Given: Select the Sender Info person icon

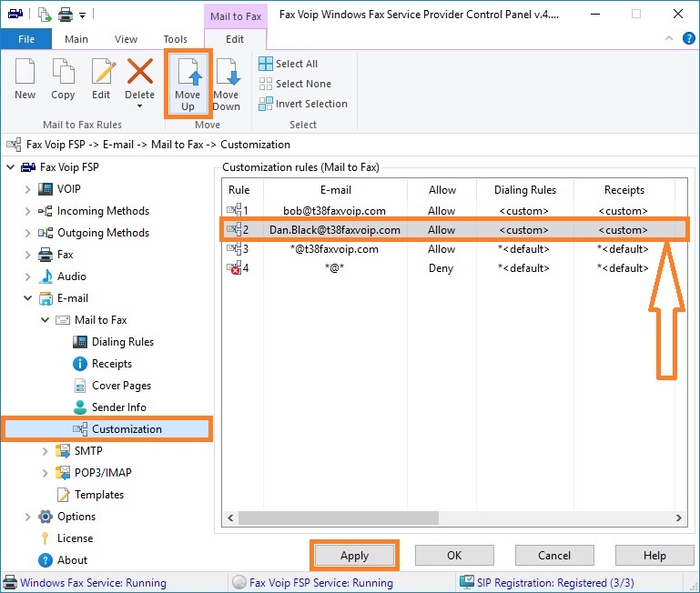Looking at the screenshot, I should [80, 407].
